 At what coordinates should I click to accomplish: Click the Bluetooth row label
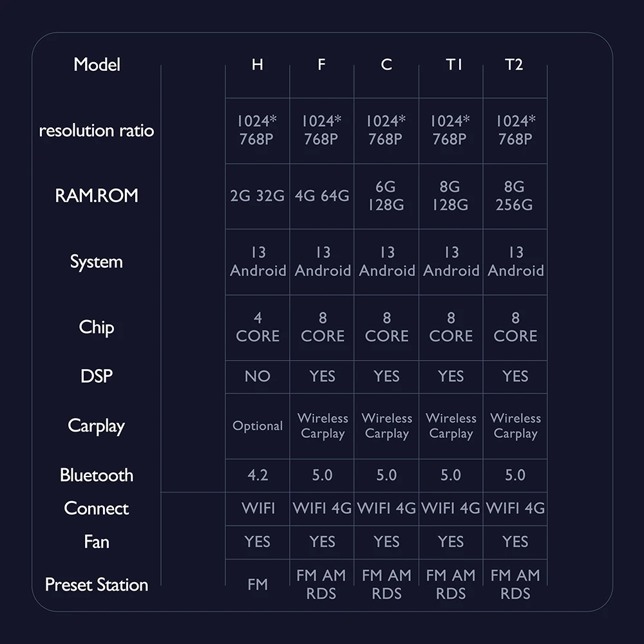click(x=97, y=475)
